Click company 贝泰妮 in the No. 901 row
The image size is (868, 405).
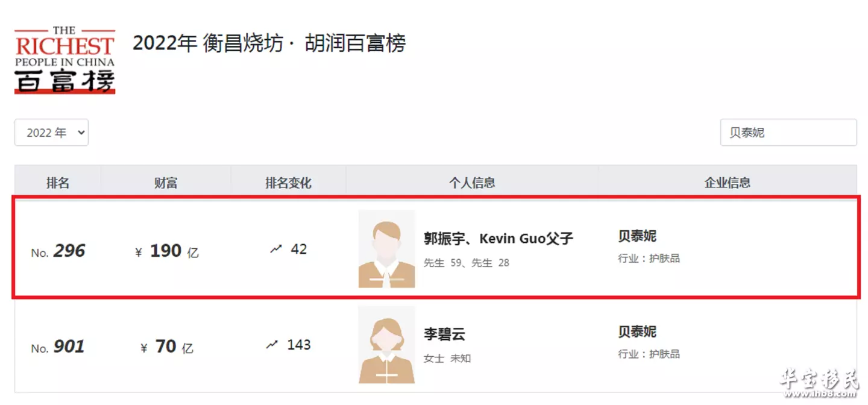[x=637, y=331]
